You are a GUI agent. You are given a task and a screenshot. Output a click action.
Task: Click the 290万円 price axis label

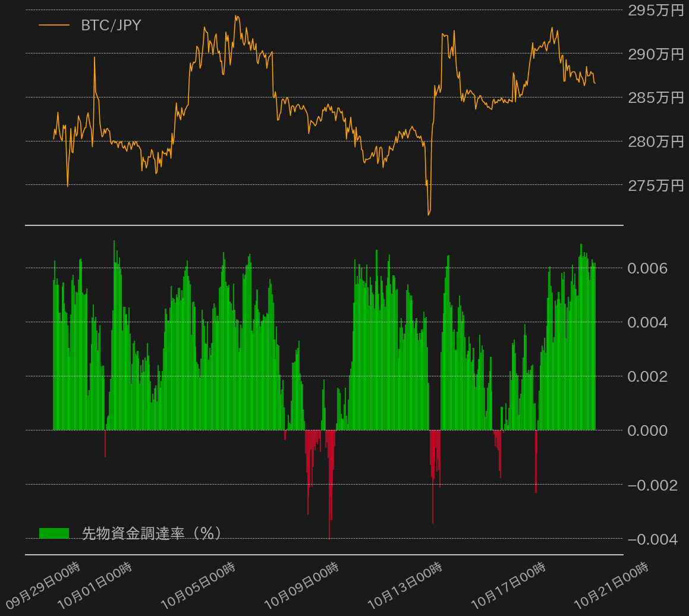click(x=656, y=54)
